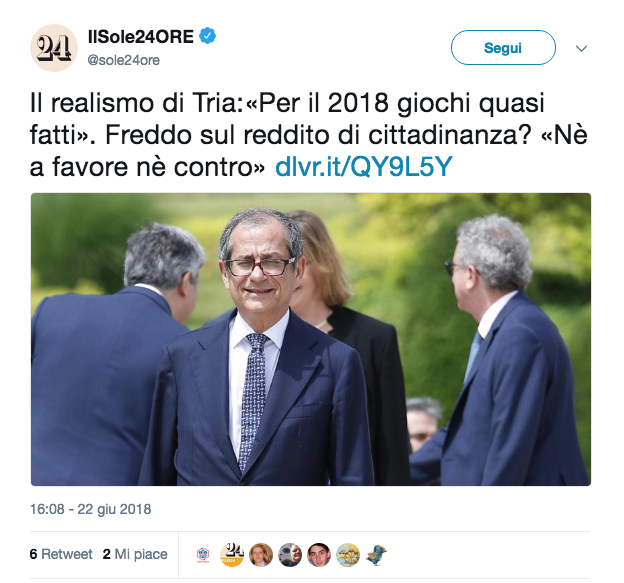Open the red-blue hexagon logo avatar
Image resolution: width=624 pixels, height=583 pixels.
click(x=203, y=554)
